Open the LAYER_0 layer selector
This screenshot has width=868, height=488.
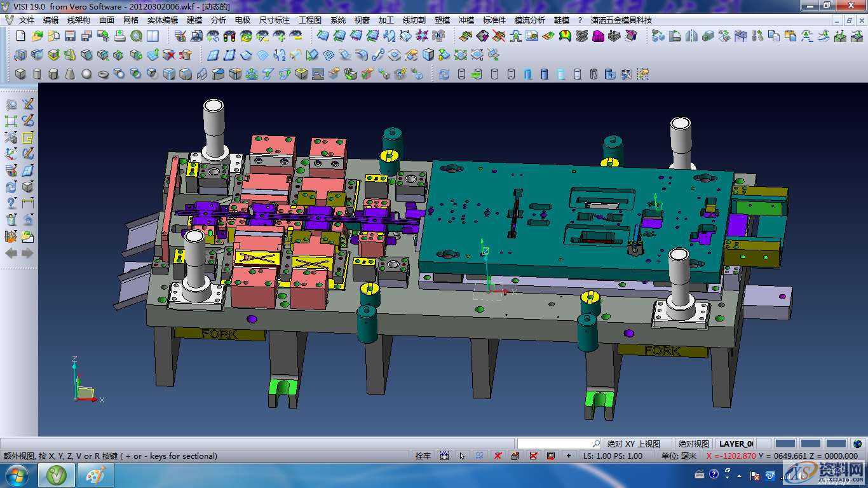pyautogui.click(x=736, y=444)
